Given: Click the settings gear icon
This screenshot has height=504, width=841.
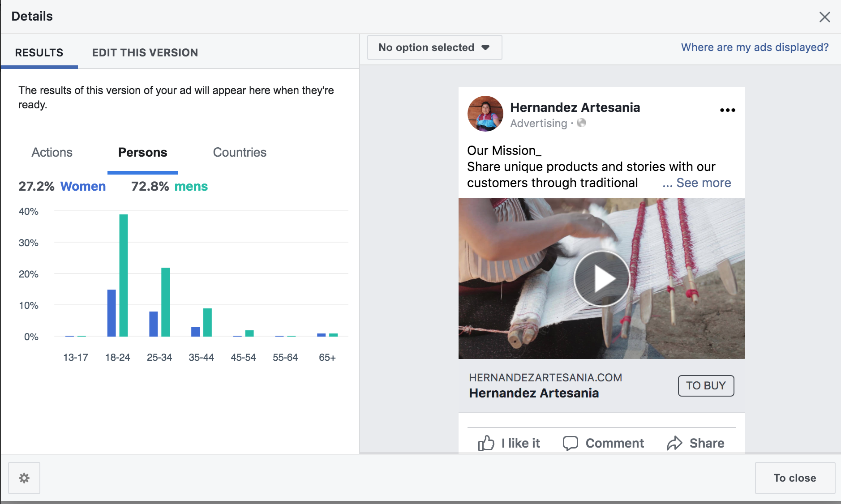Looking at the screenshot, I should pyautogui.click(x=24, y=478).
